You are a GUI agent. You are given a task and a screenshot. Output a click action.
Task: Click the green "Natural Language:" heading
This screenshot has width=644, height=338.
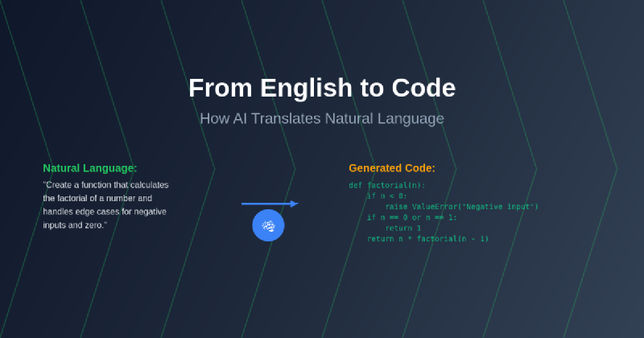(90, 168)
